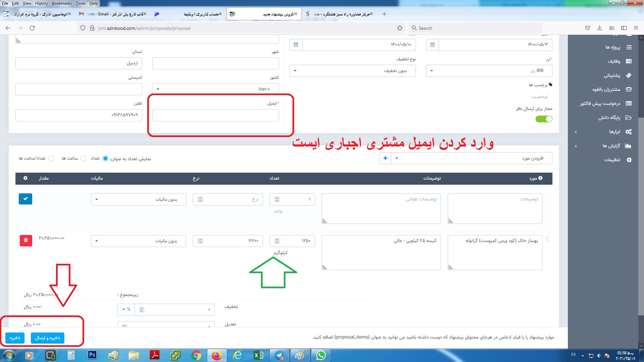Image resolution: width=644 pixels, height=362 pixels.
Task: Click the required email (ایمیل) input field
Action: click(x=216, y=115)
